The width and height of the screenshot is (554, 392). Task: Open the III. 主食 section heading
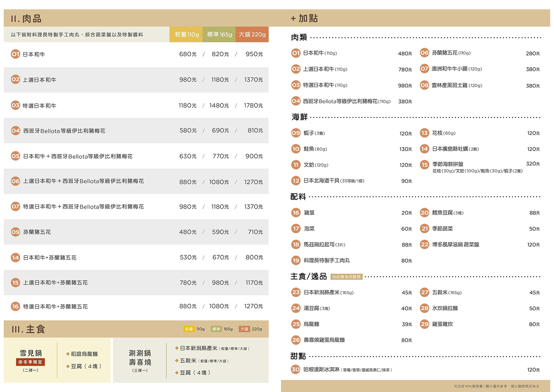(x=28, y=329)
